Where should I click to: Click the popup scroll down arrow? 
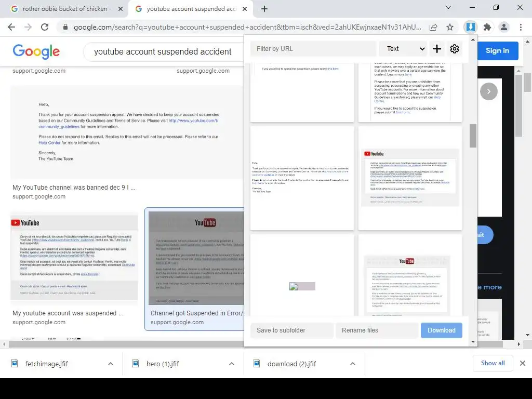tap(473, 342)
